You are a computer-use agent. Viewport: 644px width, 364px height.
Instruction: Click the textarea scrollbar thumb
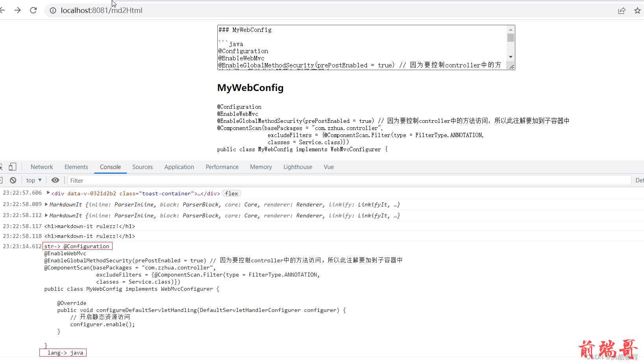point(511,38)
